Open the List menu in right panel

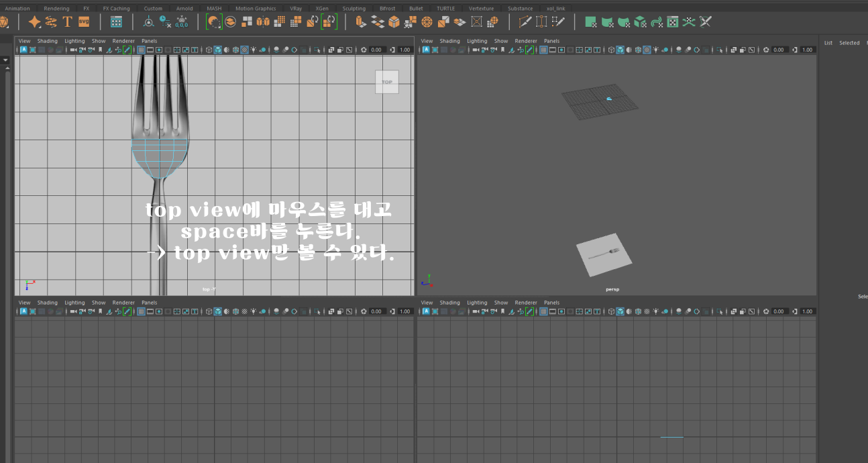click(x=828, y=43)
